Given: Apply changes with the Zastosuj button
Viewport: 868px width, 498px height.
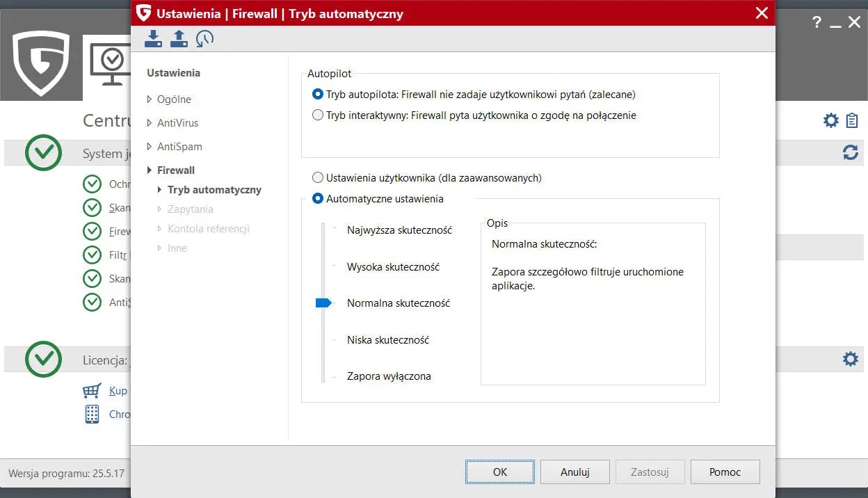Looking at the screenshot, I should pos(650,472).
